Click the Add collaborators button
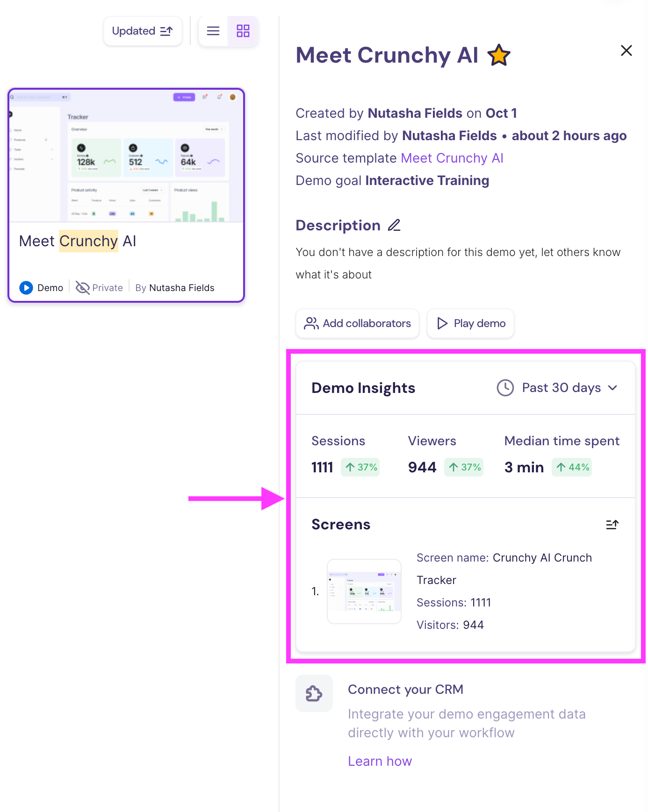Viewport: 648px width, 812px height. coord(357,323)
